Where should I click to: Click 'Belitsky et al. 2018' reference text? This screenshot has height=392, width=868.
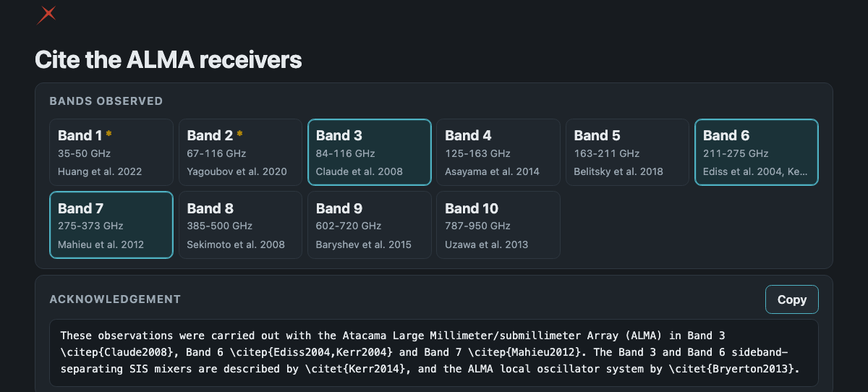tap(618, 172)
